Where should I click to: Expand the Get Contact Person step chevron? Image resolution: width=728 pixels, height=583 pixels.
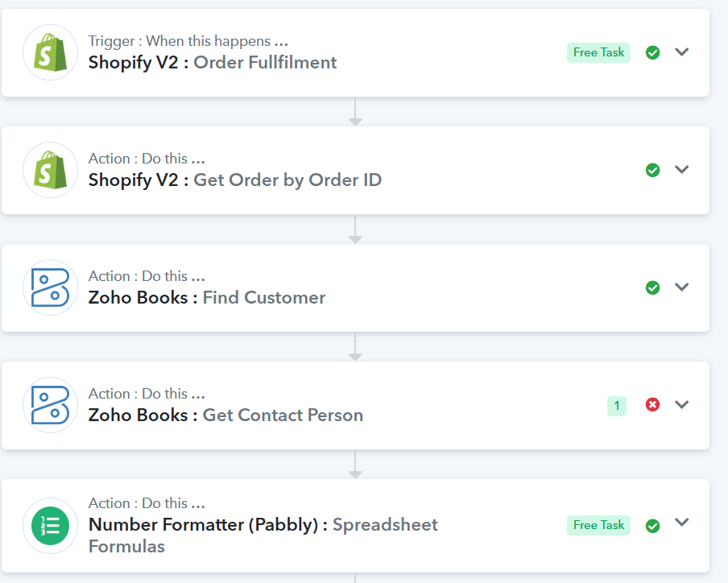tap(681, 404)
